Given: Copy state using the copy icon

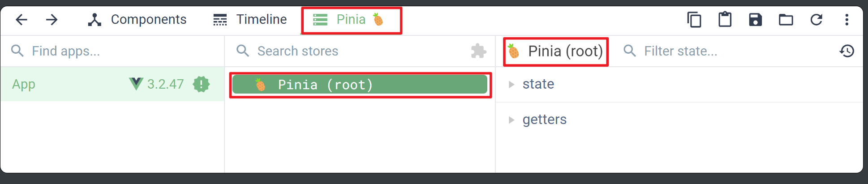Looking at the screenshot, I should click(694, 20).
